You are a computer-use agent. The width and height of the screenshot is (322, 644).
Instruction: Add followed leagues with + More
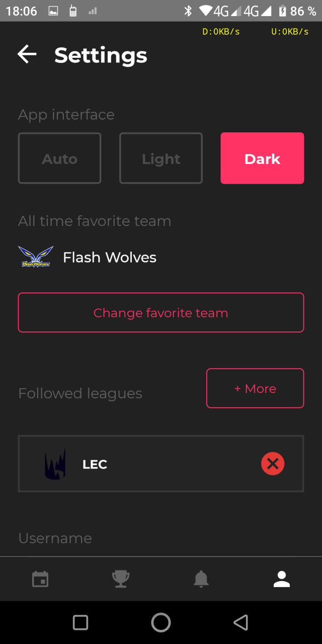pyautogui.click(x=255, y=388)
